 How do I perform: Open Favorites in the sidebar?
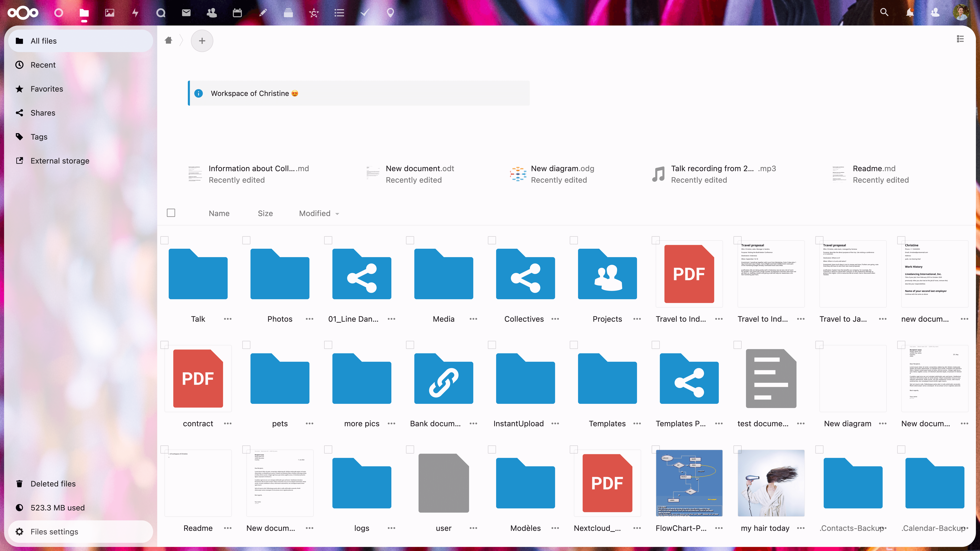[81, 89]
